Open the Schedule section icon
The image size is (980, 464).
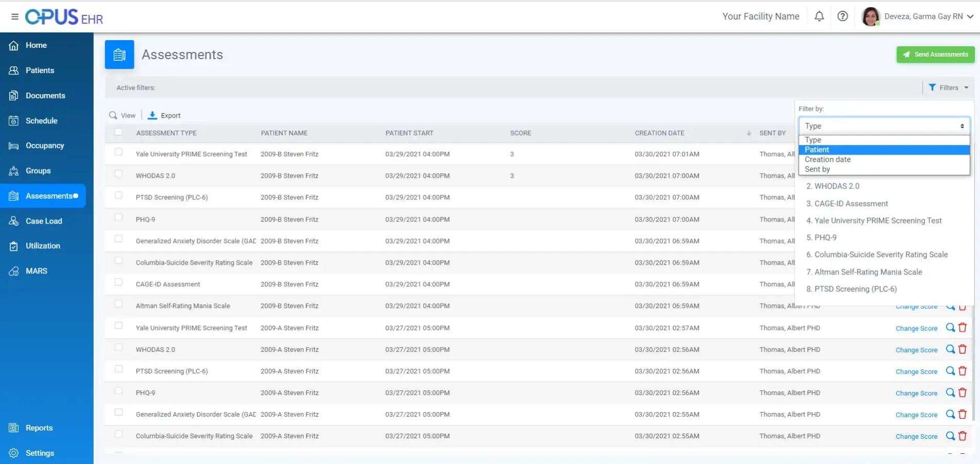[14, 121]
